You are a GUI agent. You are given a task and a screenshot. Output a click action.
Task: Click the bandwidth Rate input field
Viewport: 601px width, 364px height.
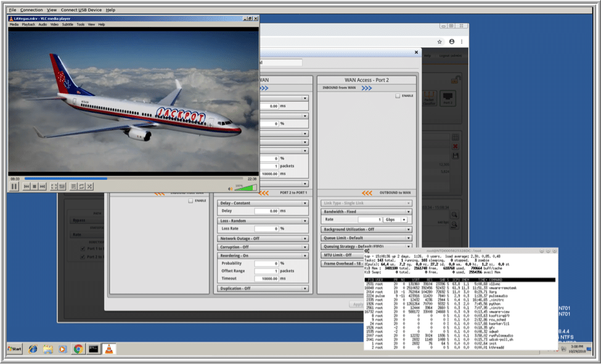tap(370, 220)
